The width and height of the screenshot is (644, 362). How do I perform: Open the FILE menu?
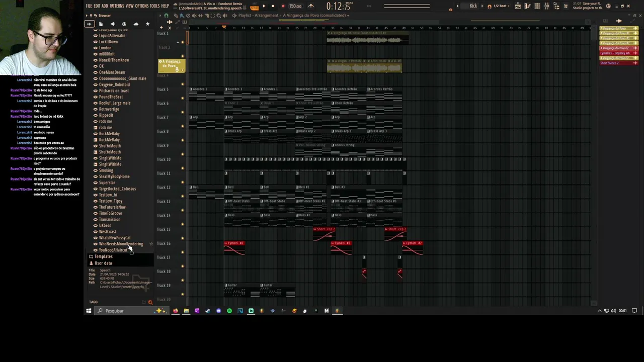click(89, 6)
